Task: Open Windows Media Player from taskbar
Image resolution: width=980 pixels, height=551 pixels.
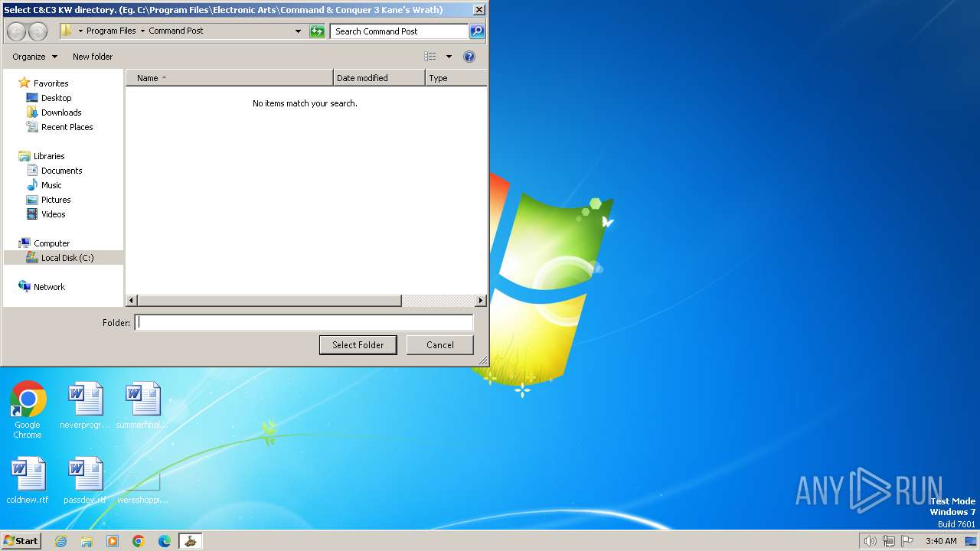Action: (x=113, y=541)
